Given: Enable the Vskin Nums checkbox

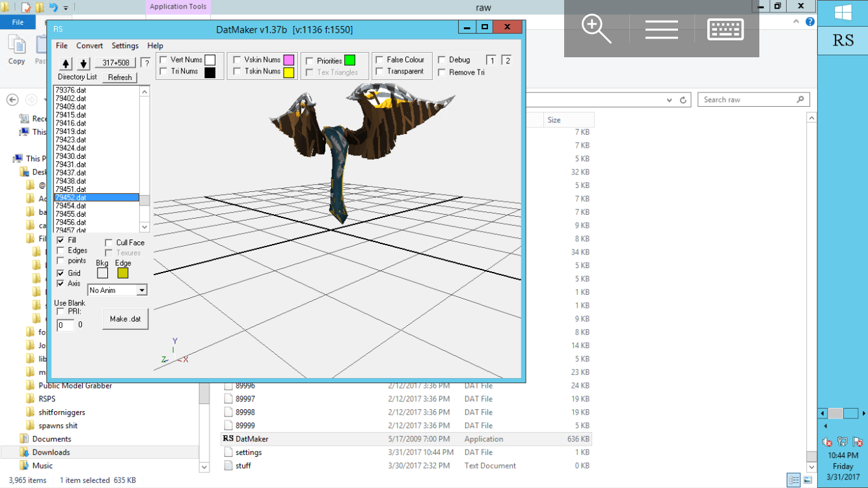Looking at the screenshot, I should 237,60.
